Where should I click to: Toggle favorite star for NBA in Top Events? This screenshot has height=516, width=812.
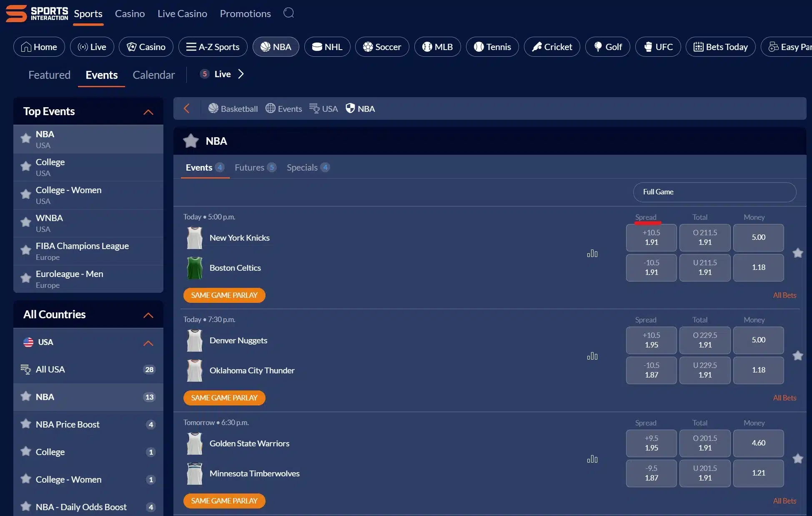coord(26,138)
